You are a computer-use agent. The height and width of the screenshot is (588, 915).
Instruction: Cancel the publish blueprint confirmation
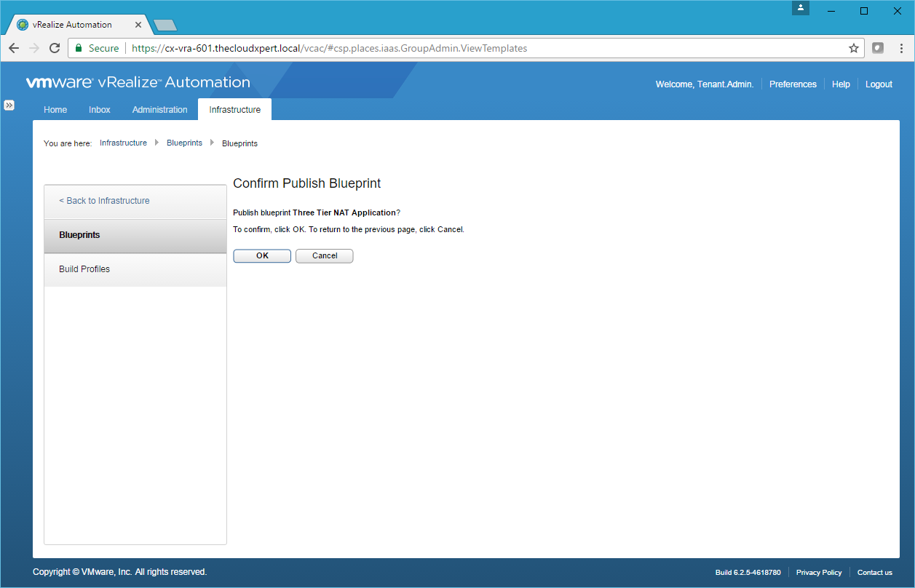(x=325, y=256)
